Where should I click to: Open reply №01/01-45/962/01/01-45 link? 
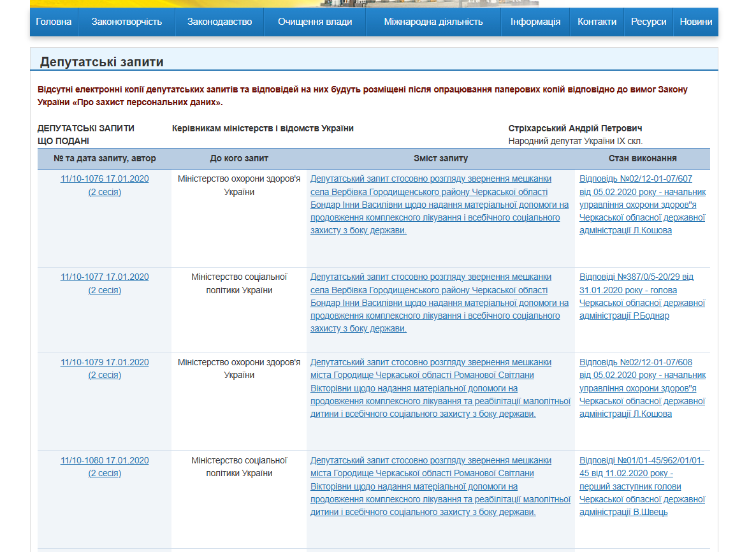pyautogui.click(x=642, y=486)
